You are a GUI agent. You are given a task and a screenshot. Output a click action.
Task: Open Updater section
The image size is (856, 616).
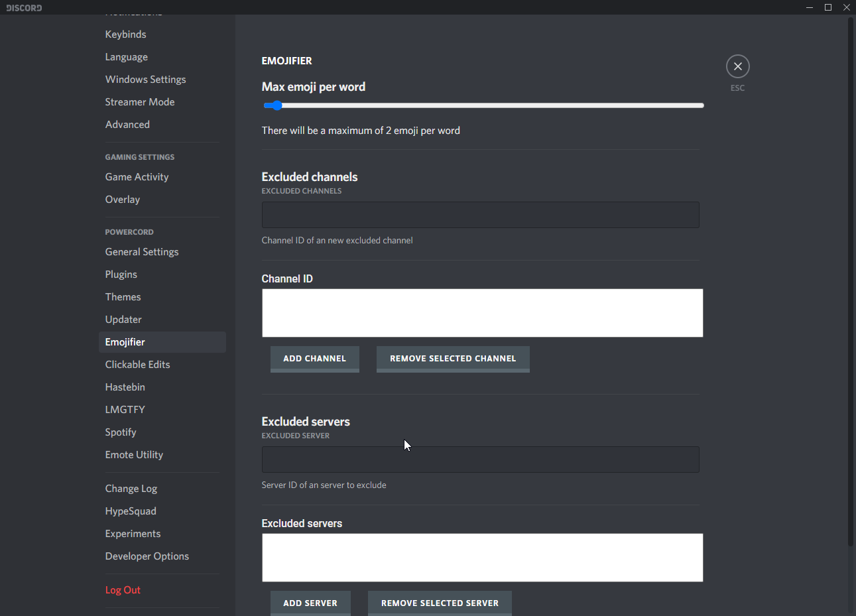(162, 320)
